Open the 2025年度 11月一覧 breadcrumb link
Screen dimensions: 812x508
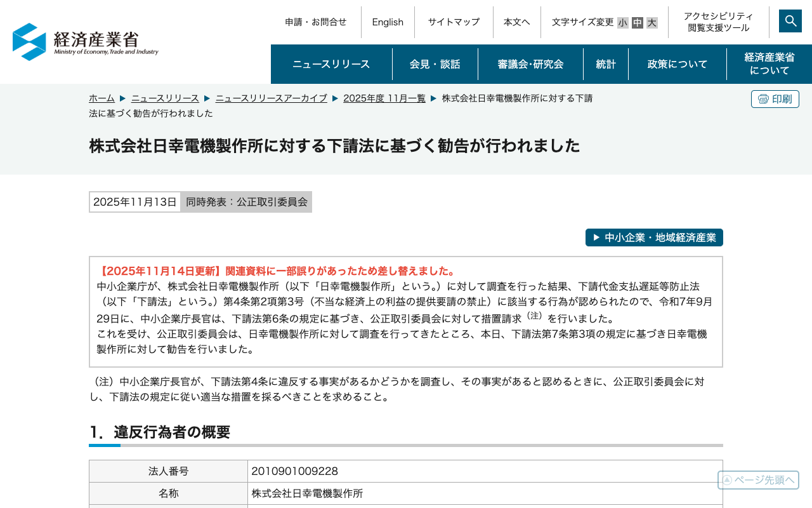coord(384,98)
